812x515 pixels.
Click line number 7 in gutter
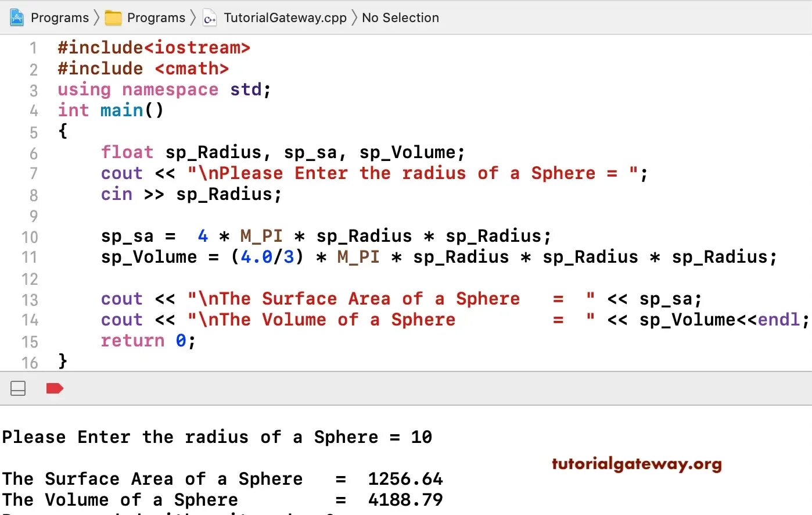click(x=33, y=174)
